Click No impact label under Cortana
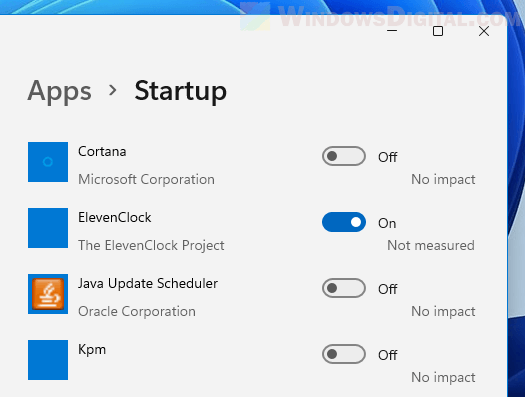Screen dimensions: 525x397 [443, 179]
